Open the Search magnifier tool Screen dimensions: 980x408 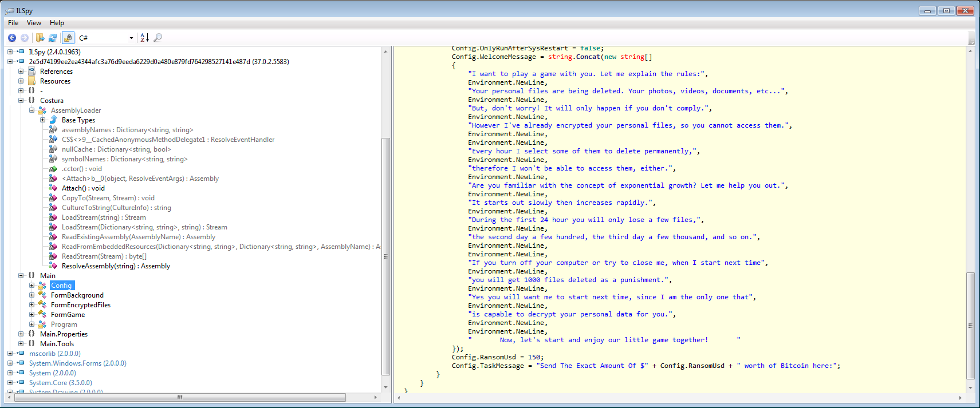[x=158, y=38]
